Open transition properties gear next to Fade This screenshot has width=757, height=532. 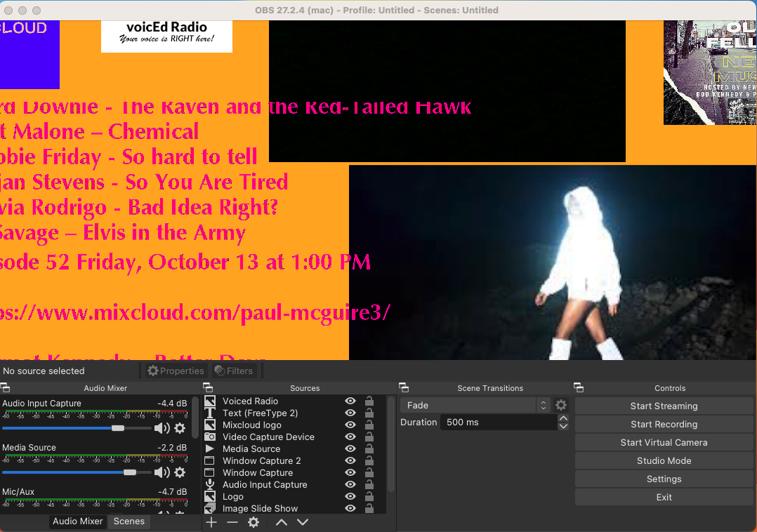click(560, 405)
